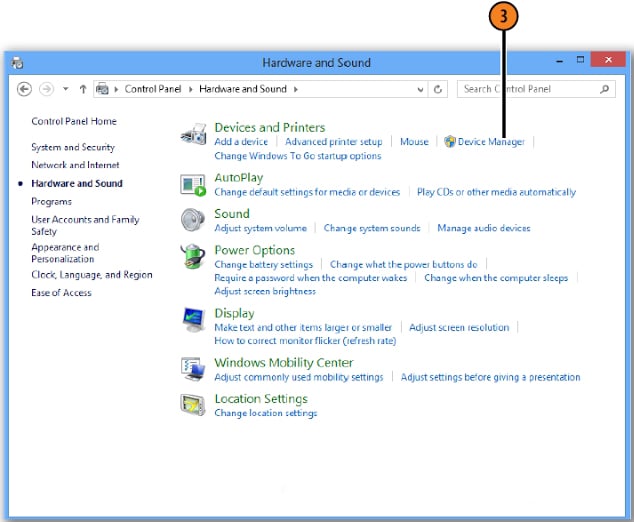Open Advanced printer setup
The width and height of the screenshot is (634, 522).
[334, 142]
